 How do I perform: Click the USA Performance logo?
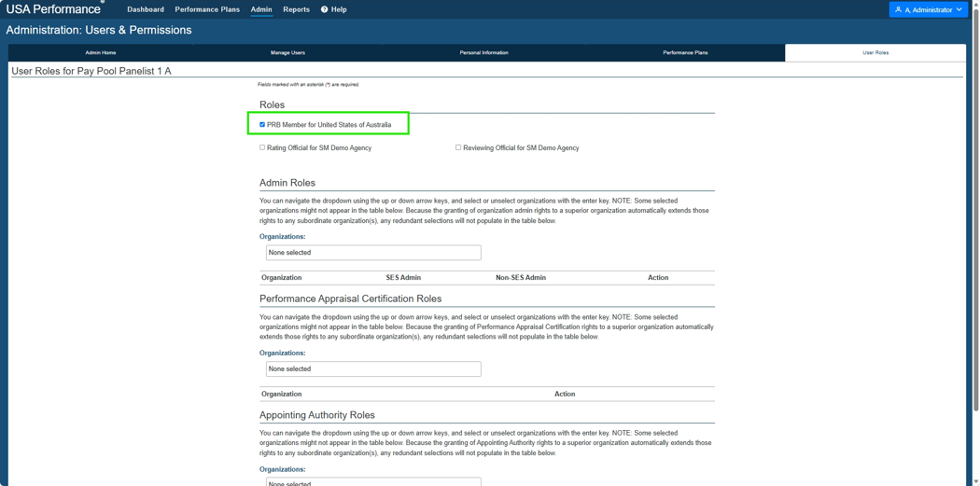(53, 9)
